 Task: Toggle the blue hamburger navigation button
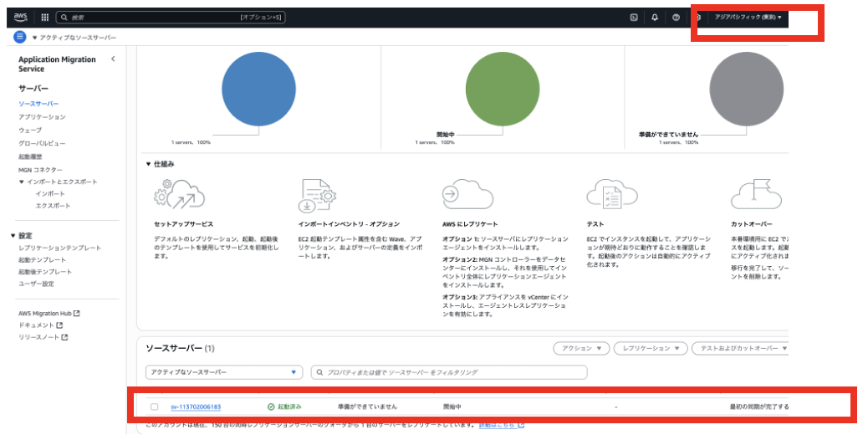pyautogui.click(x=20, y=37)
